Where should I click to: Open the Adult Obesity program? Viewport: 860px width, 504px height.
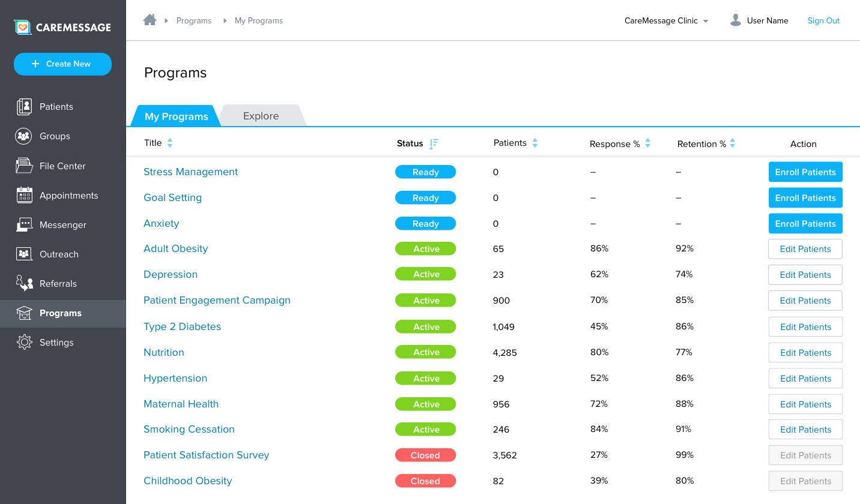tap(175, 248)
